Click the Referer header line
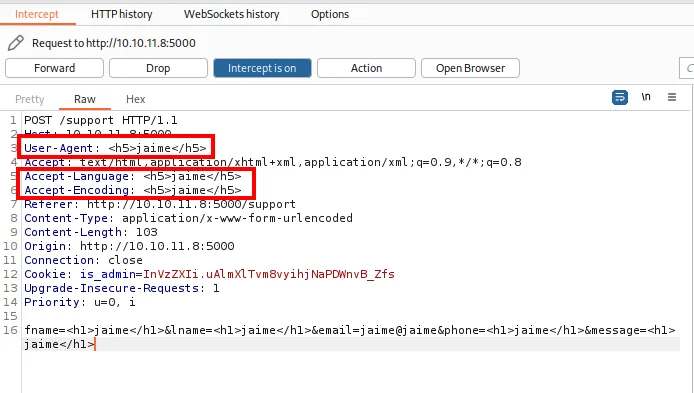Image resolution: width=694 pixels, height=393 pixels. click(160, 204)
